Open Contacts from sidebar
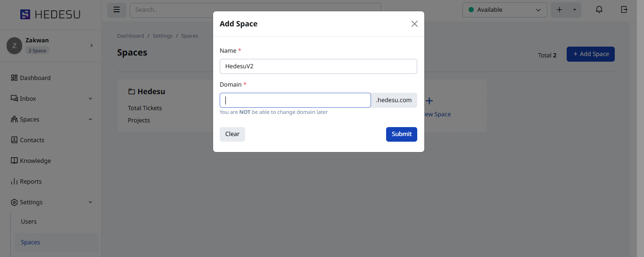Viewport: 644px width, 257px height. pos(32,140)
